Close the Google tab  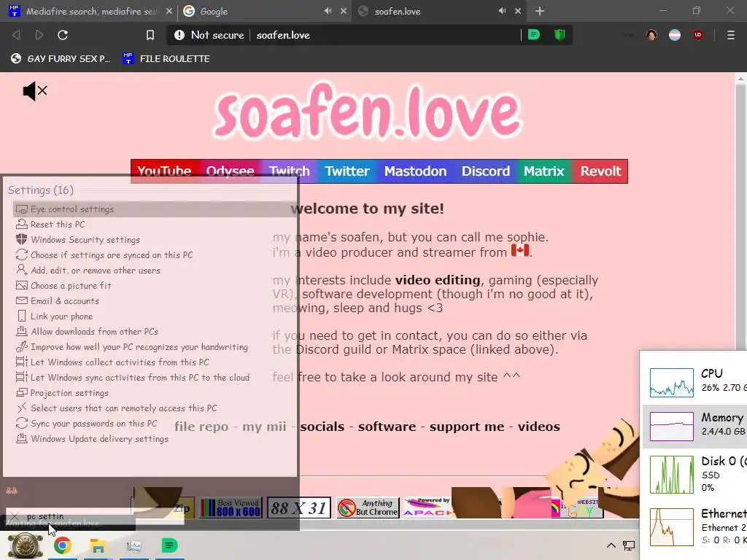point(344,11)
